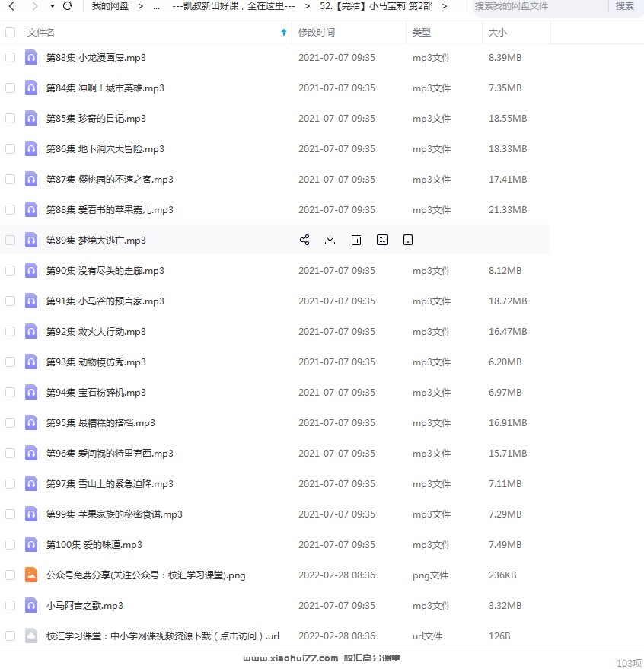Check the box for 第83集 小龙漫画屋.mp3
Image resolution: width=644 pixels, height=669 pixels.
tap(10, 57)
